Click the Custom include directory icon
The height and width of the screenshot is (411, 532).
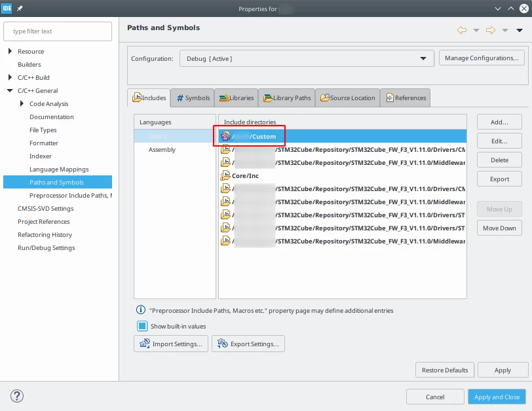(225, 136)
